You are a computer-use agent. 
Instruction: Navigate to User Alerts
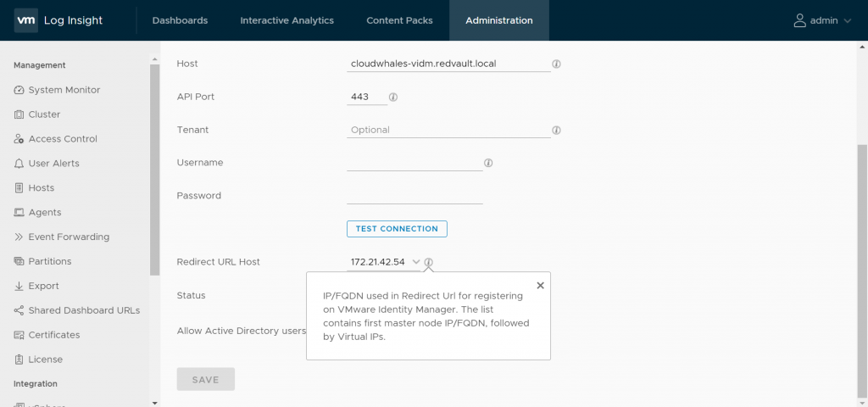pos(53,164)
